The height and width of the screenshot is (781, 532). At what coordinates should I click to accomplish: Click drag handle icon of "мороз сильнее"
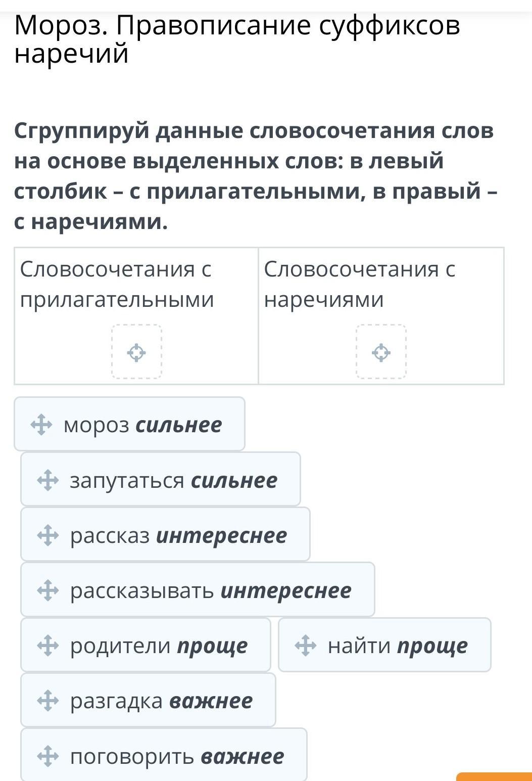tap(41, 425)
